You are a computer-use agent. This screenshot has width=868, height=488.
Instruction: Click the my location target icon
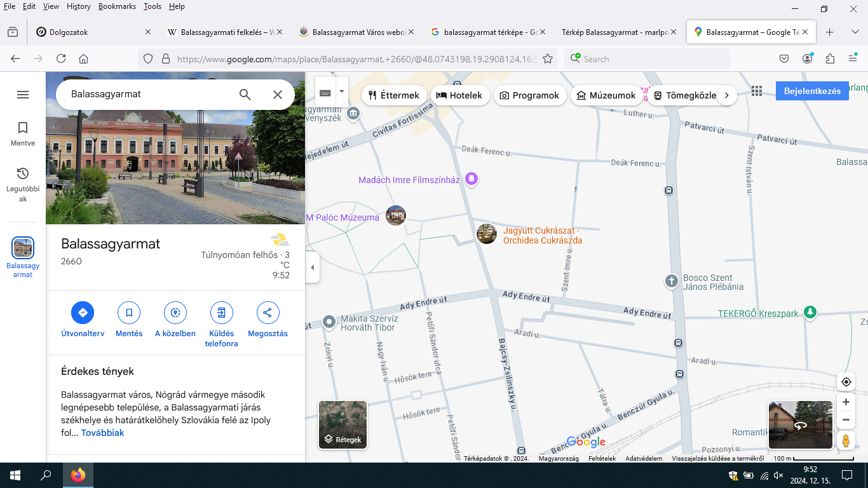pyautogui.click(x=846, y=382)
